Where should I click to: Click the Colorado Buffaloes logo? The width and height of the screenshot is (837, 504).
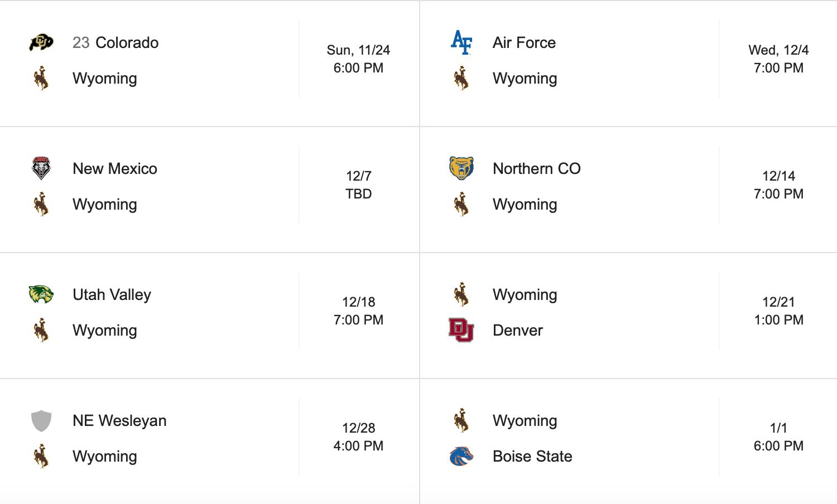41,42
